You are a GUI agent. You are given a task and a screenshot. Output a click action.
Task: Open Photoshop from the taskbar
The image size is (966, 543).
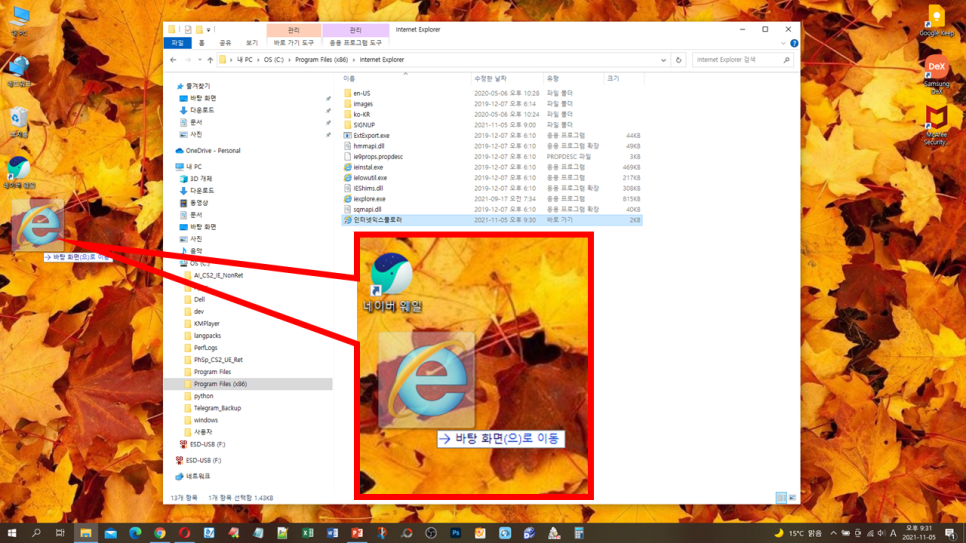coord(455,533)
